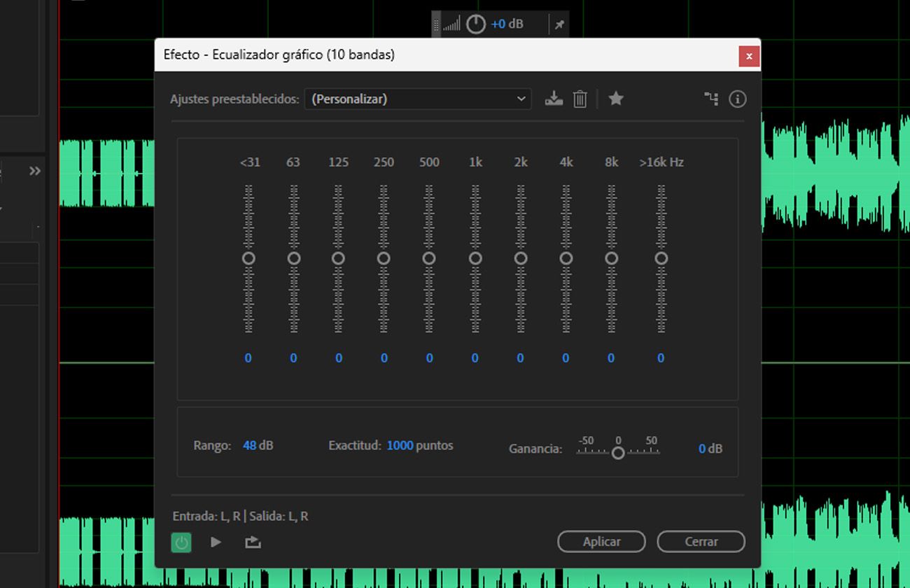Save current settings as a new preset
This screenshot has width=910, height=588.
pos(554,99)
